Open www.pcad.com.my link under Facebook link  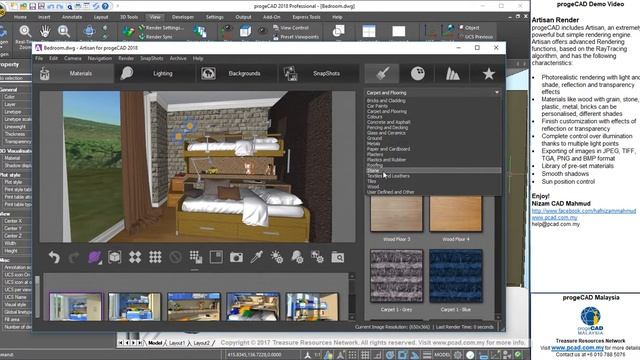tap(554, 218)
